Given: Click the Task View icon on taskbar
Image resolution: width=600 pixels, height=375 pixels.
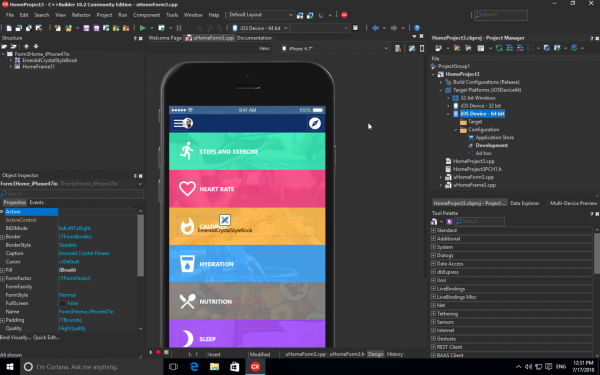Looking at the screenshot, I should pyautogui.click(x=173, y=367).
